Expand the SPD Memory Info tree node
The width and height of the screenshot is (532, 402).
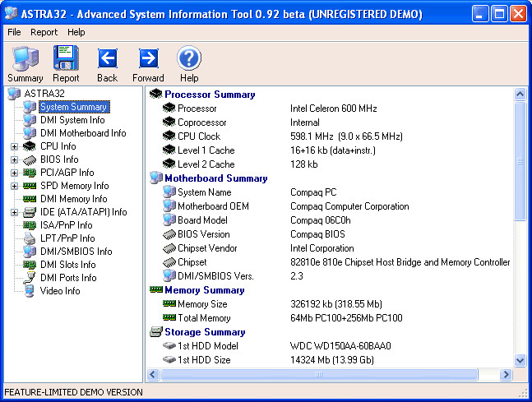point(14,187)
